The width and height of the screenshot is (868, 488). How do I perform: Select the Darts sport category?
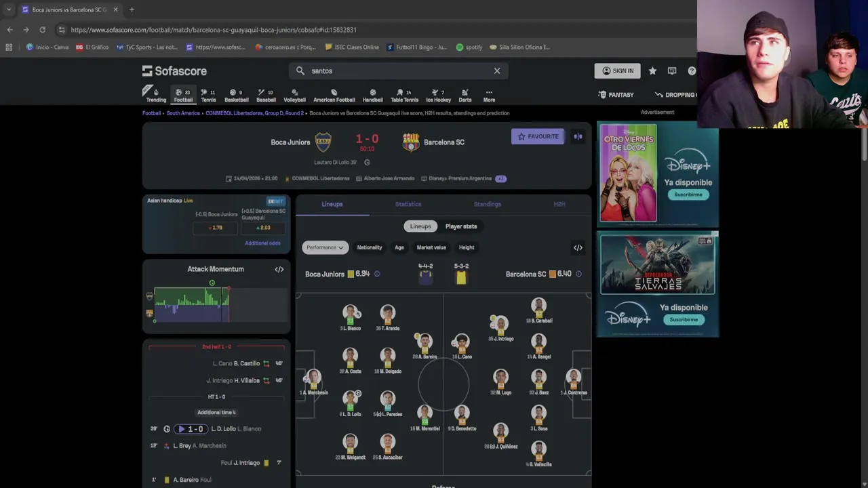point(465,95)
